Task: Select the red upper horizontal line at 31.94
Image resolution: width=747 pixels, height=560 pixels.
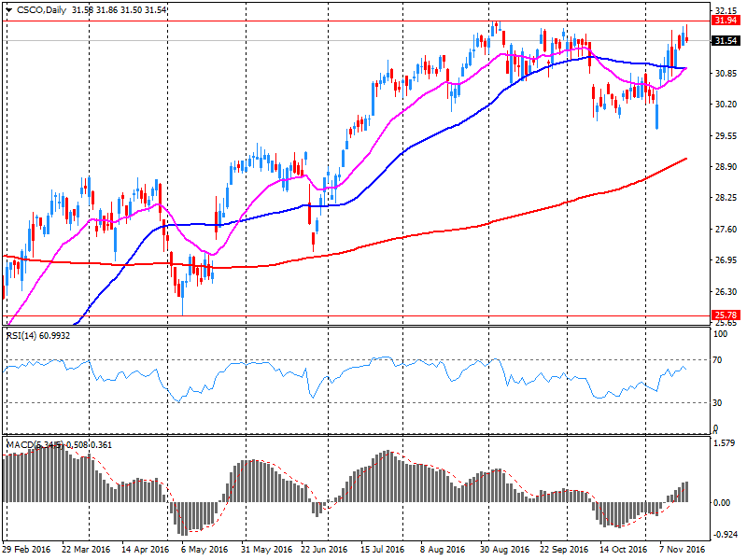Action: [x=357, y=21]
